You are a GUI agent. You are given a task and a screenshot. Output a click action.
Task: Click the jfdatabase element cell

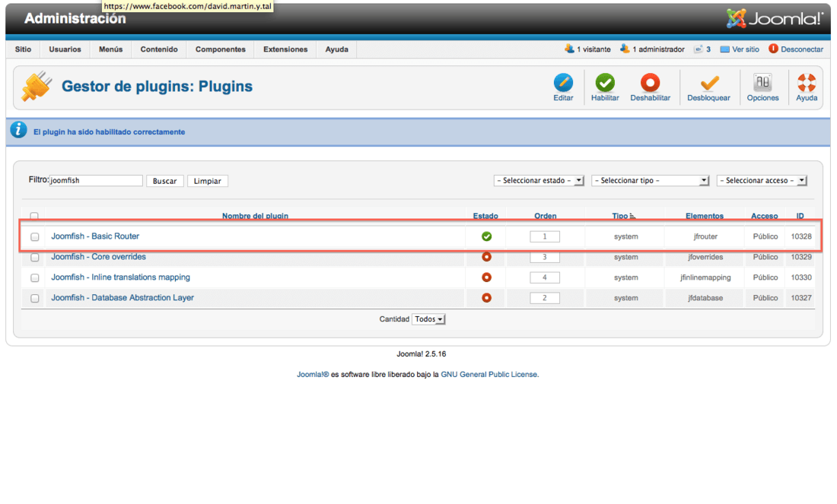pyautogui.click(x=705, y=298)
